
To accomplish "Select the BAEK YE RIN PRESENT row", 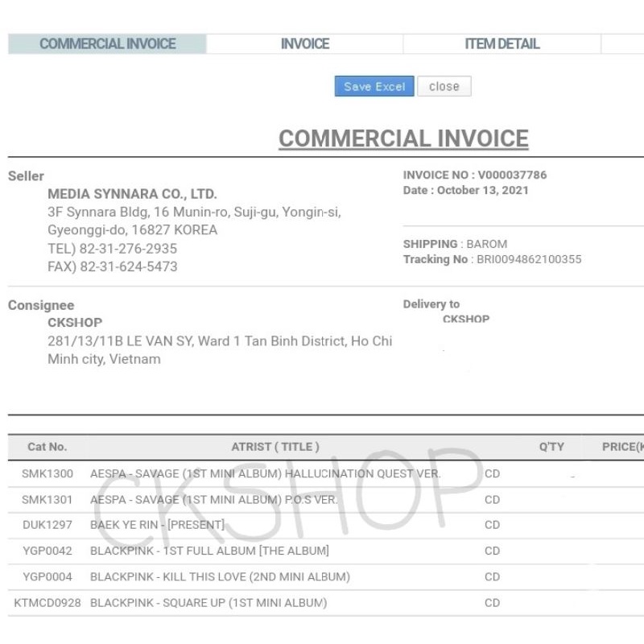I will coord(158,525).
